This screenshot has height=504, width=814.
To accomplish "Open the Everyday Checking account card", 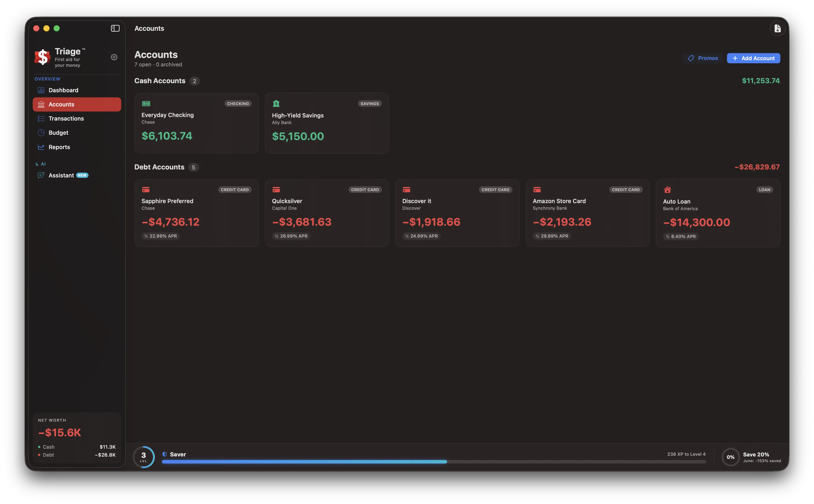I will 196,123.
